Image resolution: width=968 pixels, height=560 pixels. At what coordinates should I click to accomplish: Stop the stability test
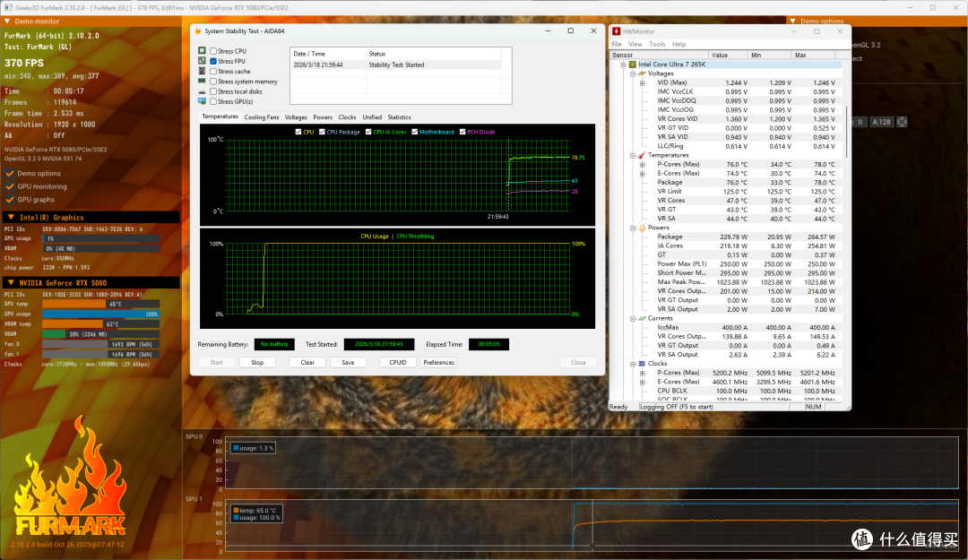coord(257,362)
